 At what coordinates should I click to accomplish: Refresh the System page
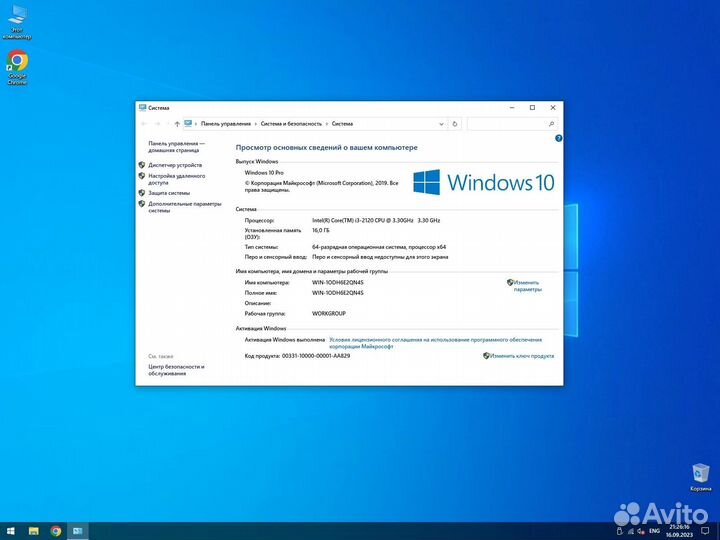[455, 124]
